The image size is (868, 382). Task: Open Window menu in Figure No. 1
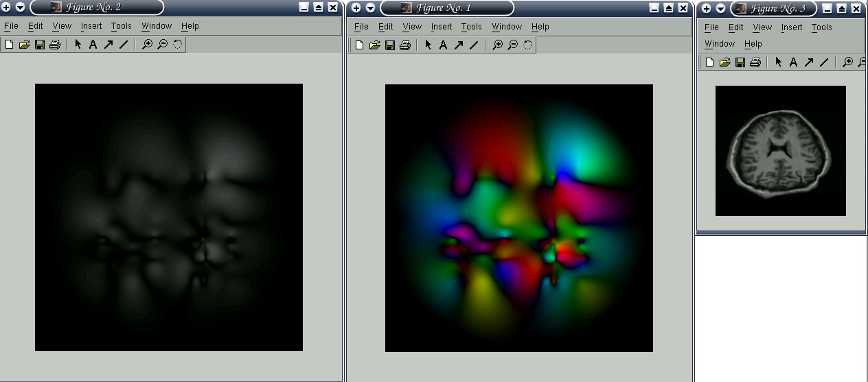tap(507, 27)
